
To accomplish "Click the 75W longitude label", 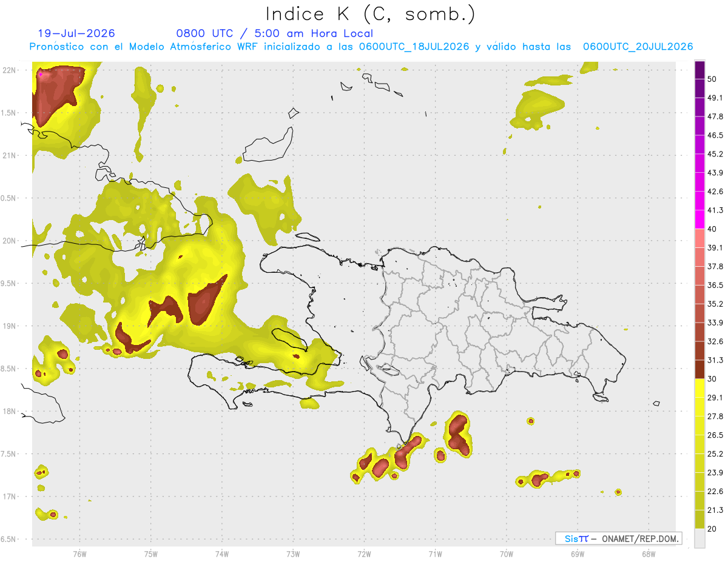I will pos(150,554).
